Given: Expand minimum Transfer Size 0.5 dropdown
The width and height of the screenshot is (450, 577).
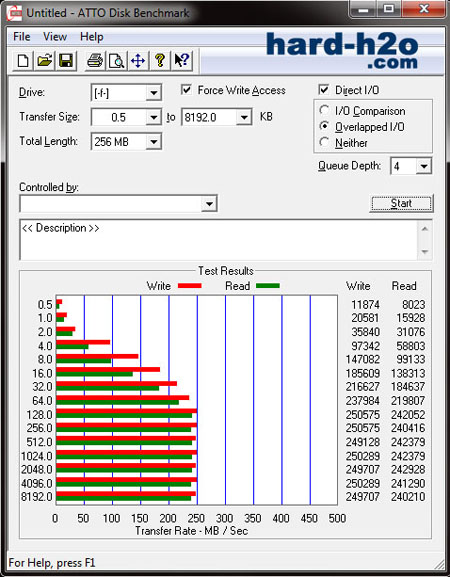Looking at the screenshot, I should (153, 117).
